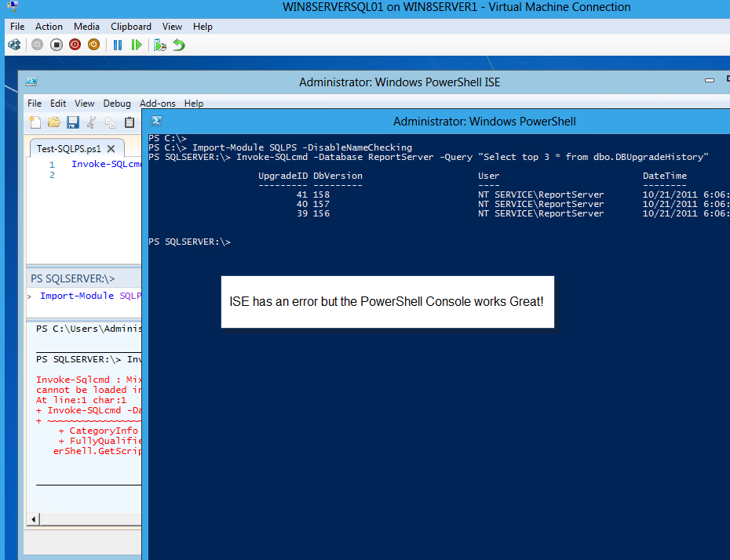This screenshot has height=560, width=730.
Task: Click the row with UpgradeID 41
Action: [439, 195]
